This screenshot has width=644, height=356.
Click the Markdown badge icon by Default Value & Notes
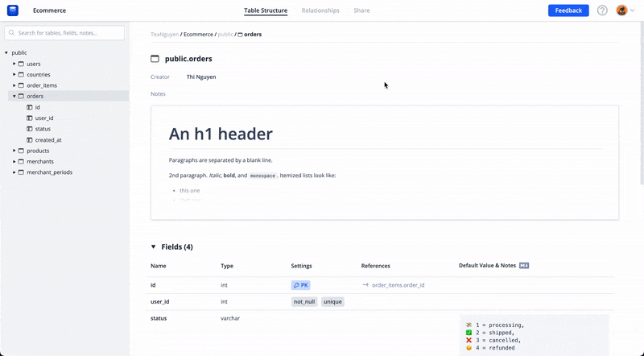pos(524,266)
